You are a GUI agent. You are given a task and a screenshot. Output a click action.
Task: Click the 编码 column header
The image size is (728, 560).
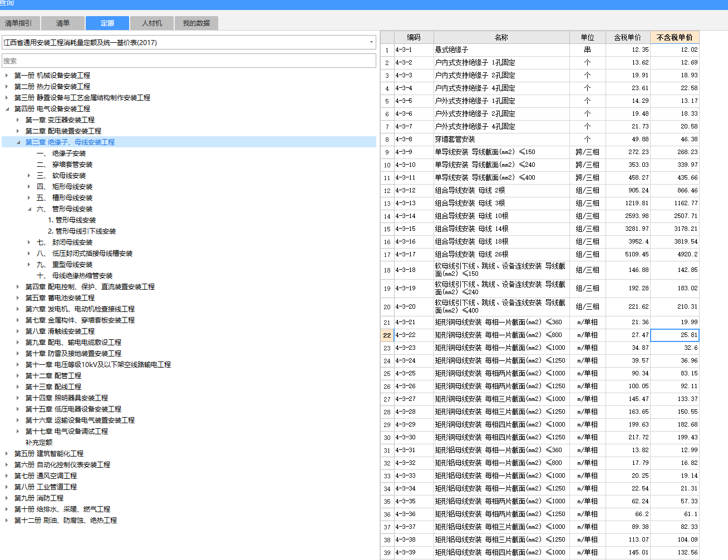pyautogui.click(x=414, y=37)
